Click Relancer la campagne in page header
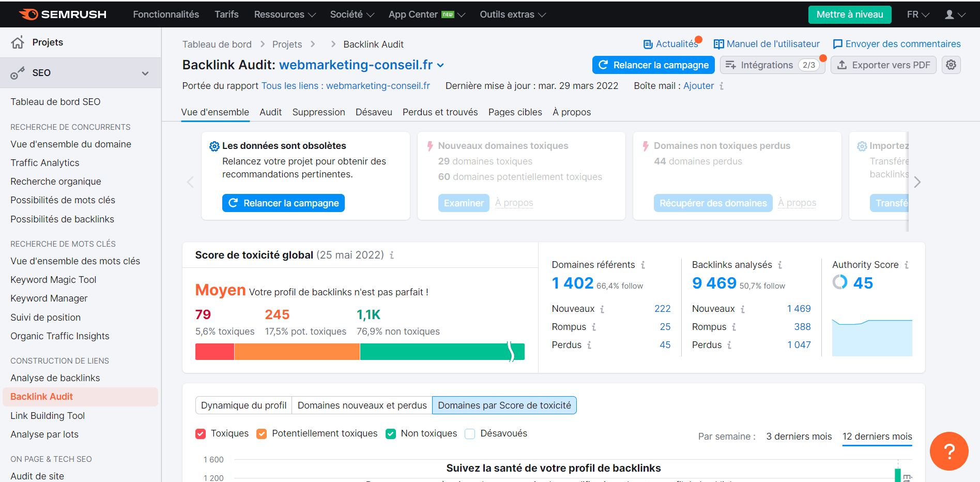 coord(653,65)
